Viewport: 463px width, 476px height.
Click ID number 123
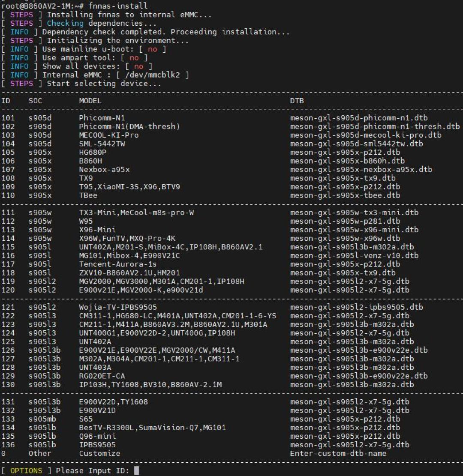click(8, 324)
